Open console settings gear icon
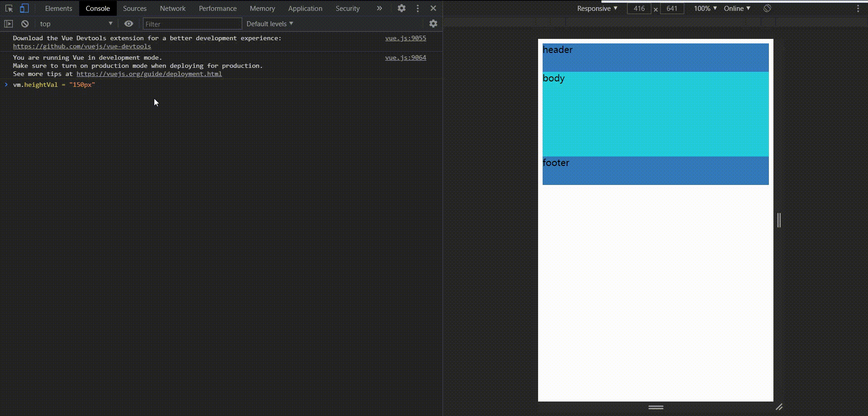 coord(433,24)
